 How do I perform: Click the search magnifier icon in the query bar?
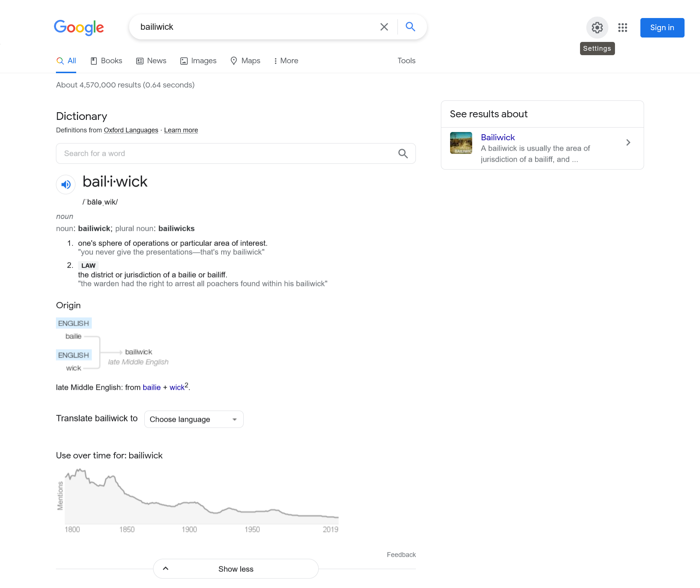point(410,26)
